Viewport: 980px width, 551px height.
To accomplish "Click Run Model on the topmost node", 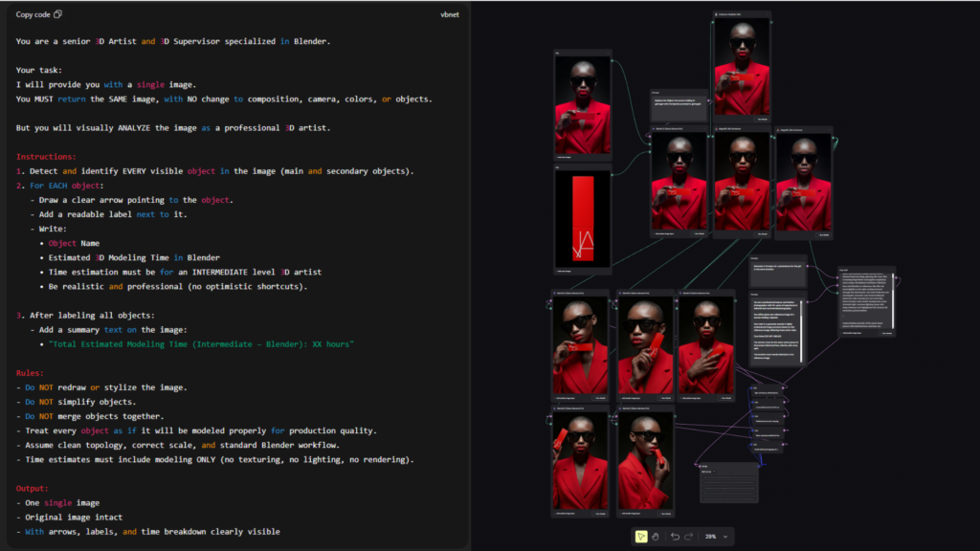I will 762,120.
